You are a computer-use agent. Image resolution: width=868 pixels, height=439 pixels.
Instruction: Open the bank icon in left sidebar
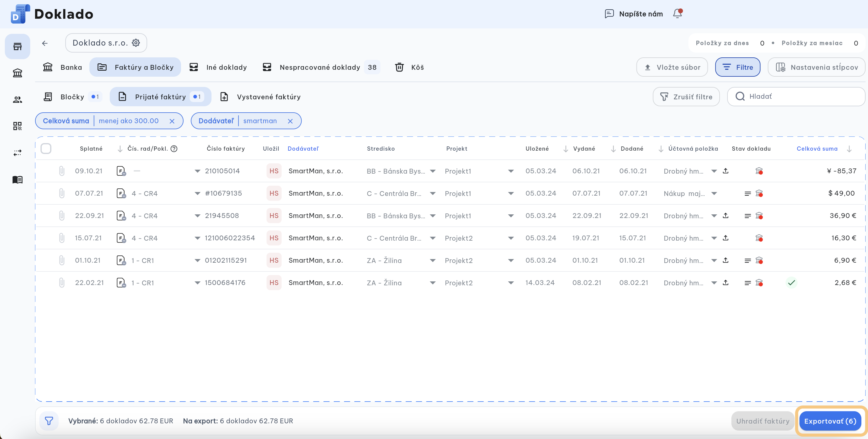pyautogui.click(x=18, y=73)
